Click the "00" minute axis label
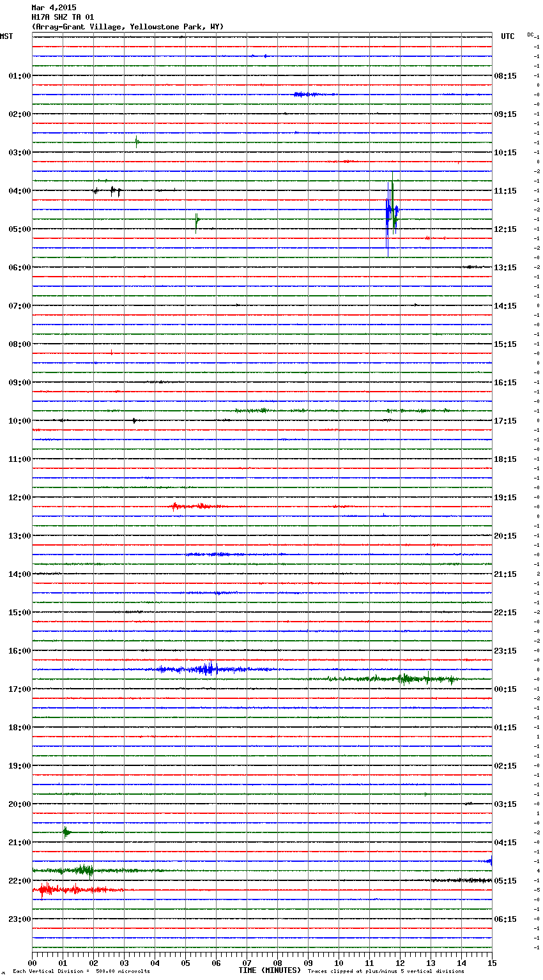 click(32, 963)
